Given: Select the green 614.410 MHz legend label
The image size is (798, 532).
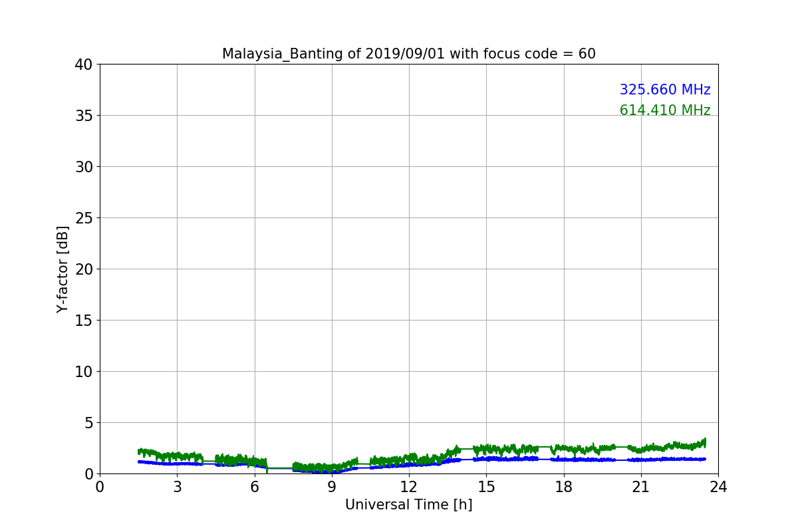Looking at the screenshot, I should click(665, 110).
